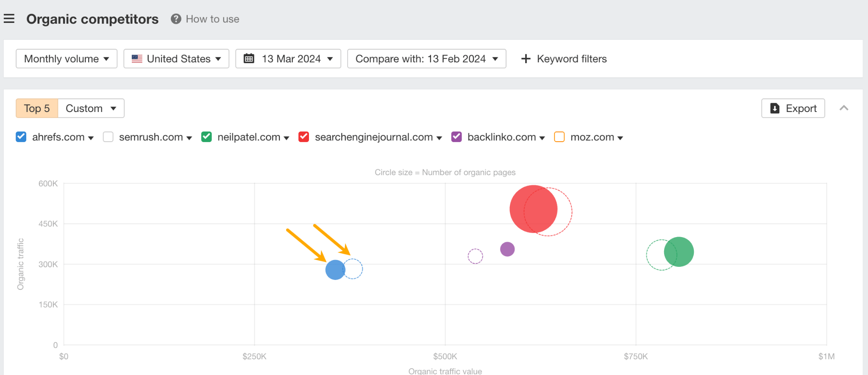Click the 450K axis label
Screen dimensions: 868x375
[x=48, y=224]
